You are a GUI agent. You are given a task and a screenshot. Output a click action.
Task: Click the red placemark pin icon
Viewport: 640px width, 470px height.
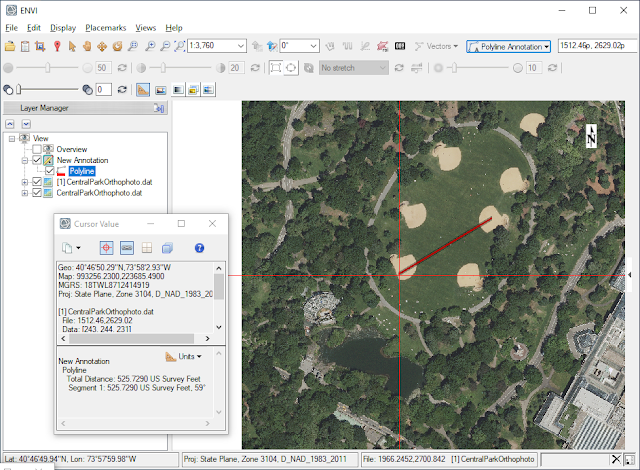tap(57, 46)
